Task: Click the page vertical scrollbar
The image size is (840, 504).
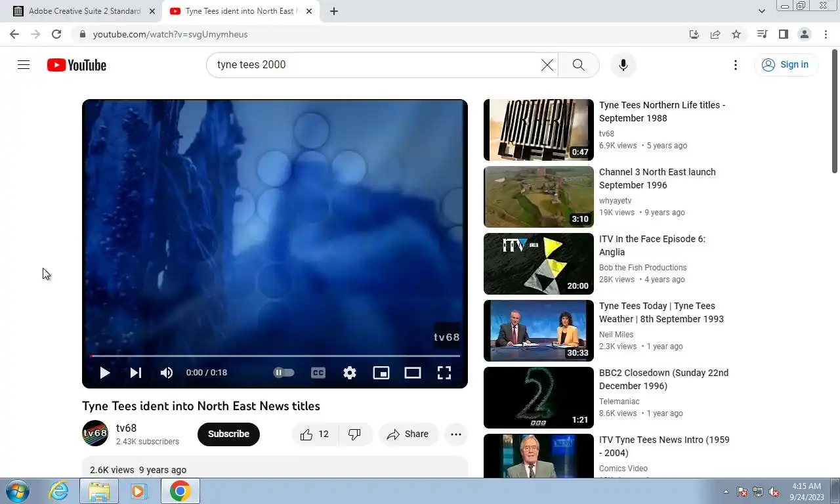Action: click(835, 112)
